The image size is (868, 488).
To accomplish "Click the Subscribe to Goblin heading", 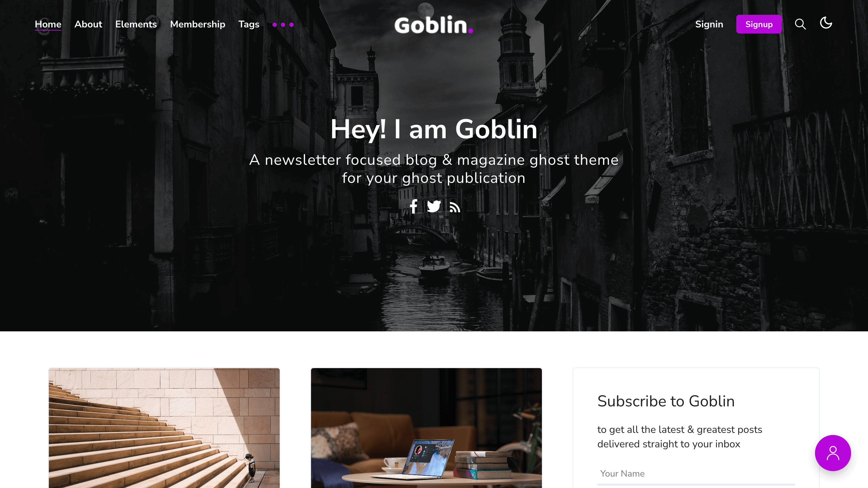I will (x=666, y=401).
